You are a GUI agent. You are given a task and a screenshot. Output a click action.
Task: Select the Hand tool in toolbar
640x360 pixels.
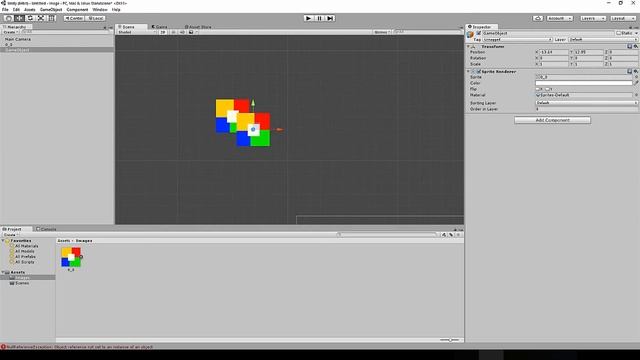pos(9,18)
